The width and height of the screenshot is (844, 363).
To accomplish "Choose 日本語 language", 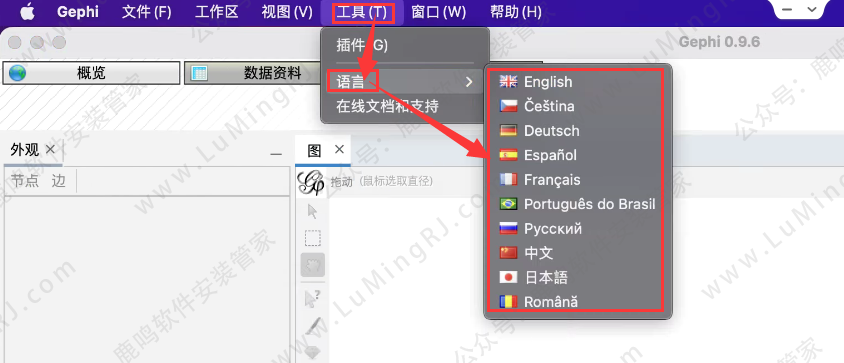I will pyautogui.click(x=578, y=278).
